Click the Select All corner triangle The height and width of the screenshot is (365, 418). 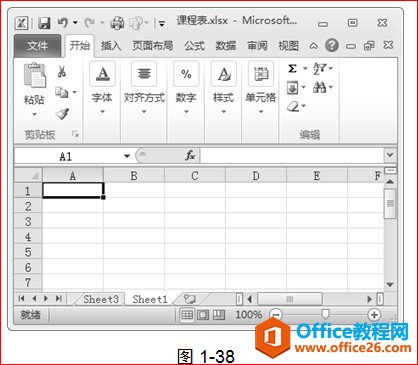click(x=28, y=175)
